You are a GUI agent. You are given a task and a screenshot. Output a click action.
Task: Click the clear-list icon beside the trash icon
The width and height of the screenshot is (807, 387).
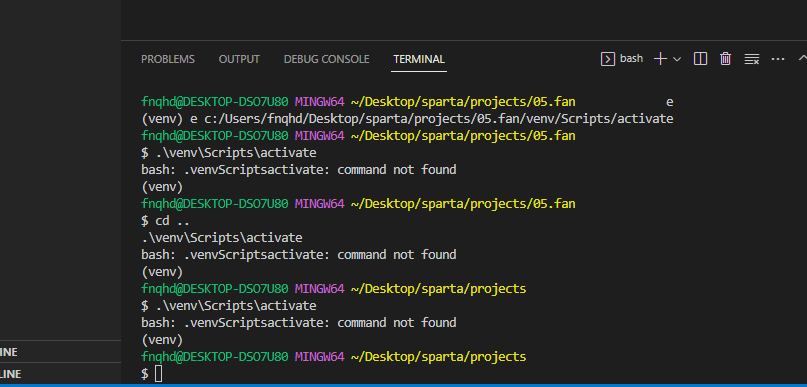coord(752,59)
